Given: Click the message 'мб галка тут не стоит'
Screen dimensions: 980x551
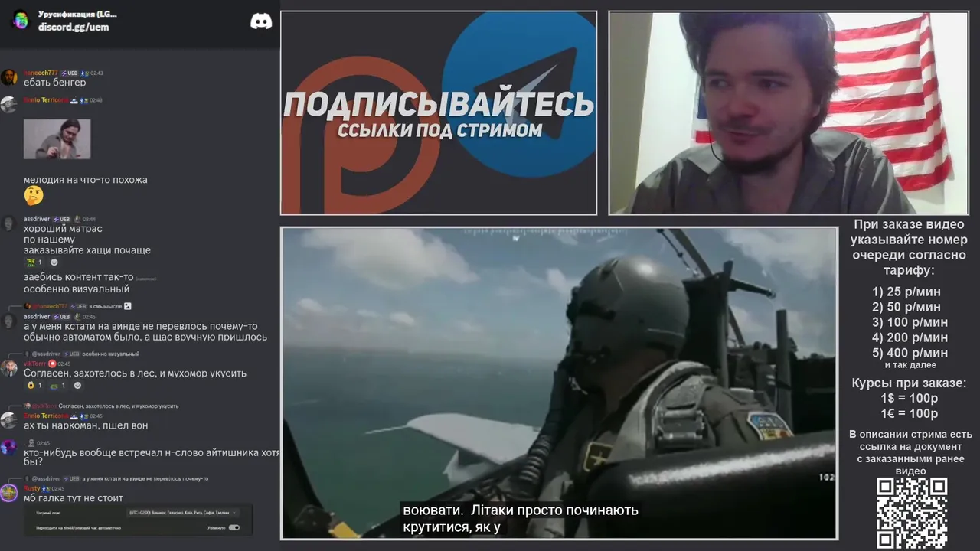Looking at the screenshot, I should pyautogui.click(x=73, y=498).
